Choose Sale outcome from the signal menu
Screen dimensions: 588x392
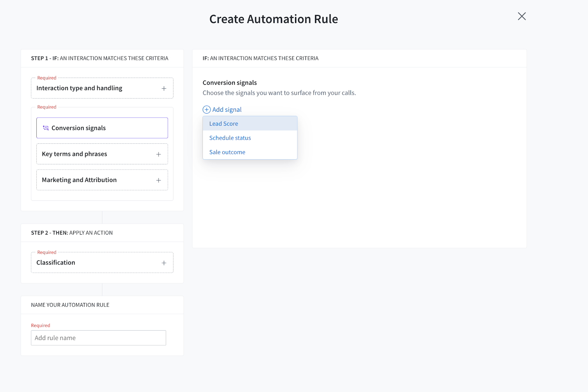tap(227, 152)
